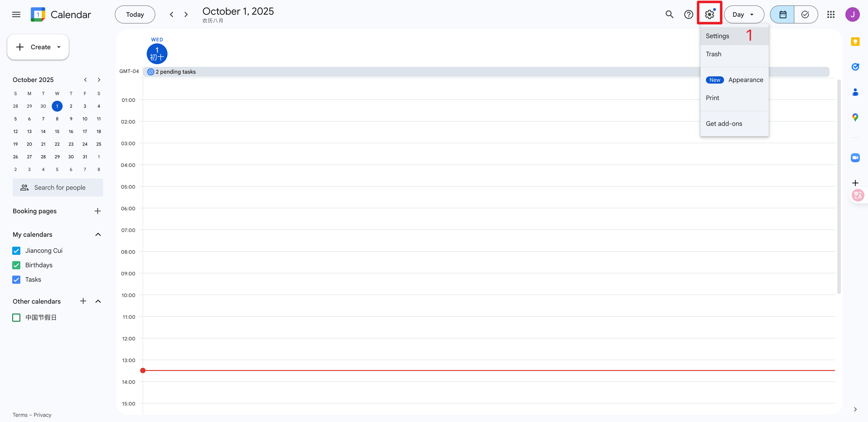Open the search magnifier icon

tap(669, 14)
